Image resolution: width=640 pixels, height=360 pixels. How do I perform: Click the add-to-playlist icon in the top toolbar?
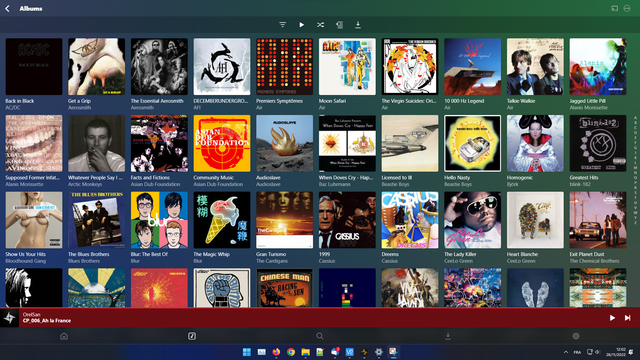coord(339,25)
